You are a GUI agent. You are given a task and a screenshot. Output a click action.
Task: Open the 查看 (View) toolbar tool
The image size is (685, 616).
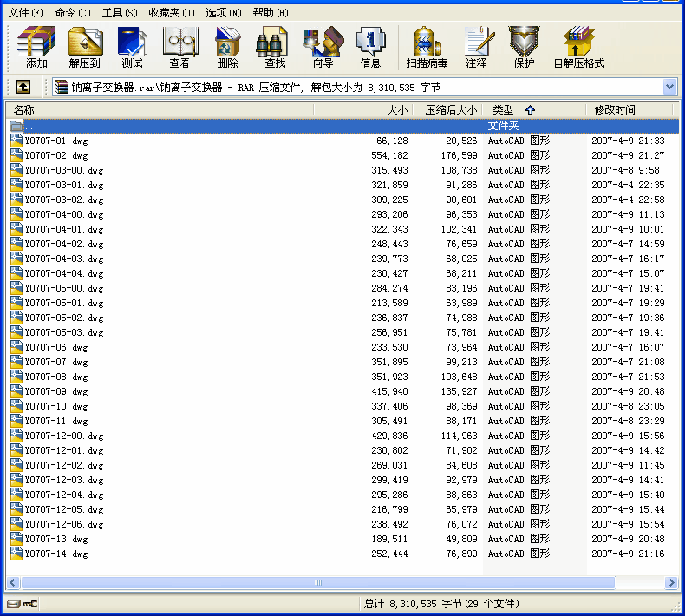[x=179, y=47]
